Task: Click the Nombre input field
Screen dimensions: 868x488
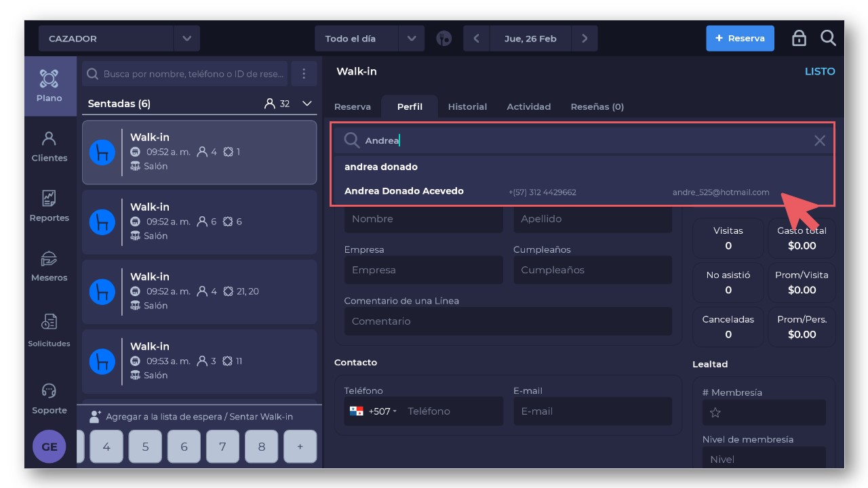Action: [423, 219]
